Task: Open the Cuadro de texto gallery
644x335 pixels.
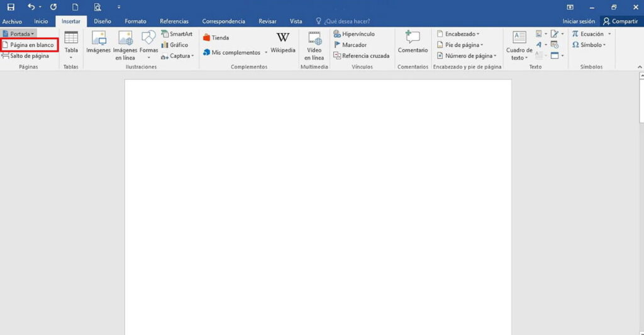Action: [519, 46]
